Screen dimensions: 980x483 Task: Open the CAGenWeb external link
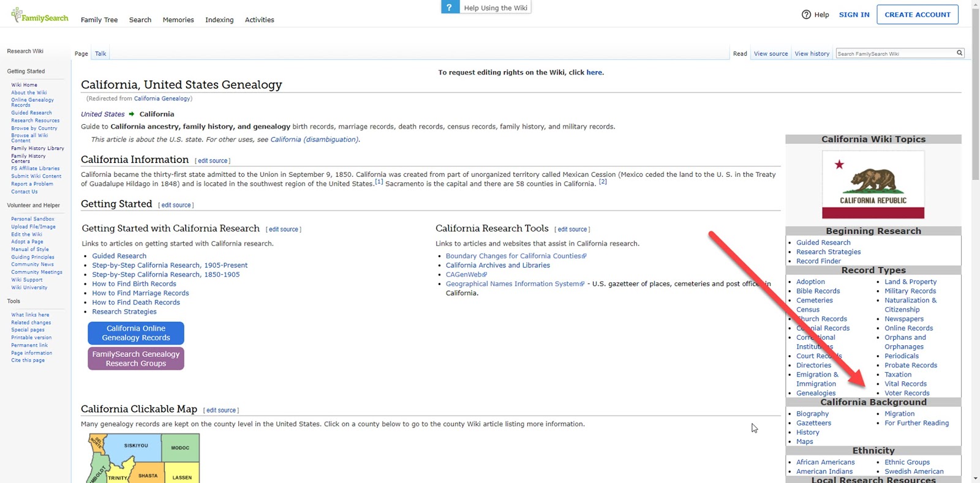[x=466, y=275]
